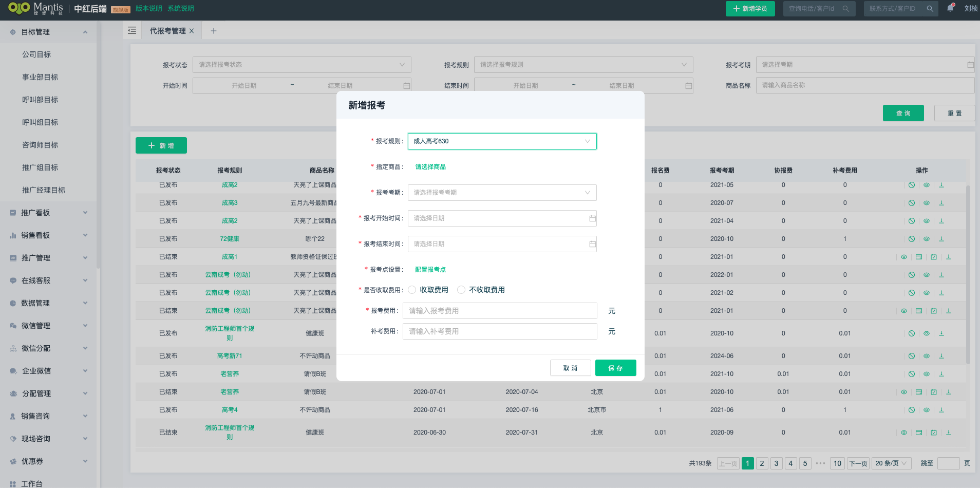Click 配置报考点 link

pyautogui.click(x=430, y=270)
